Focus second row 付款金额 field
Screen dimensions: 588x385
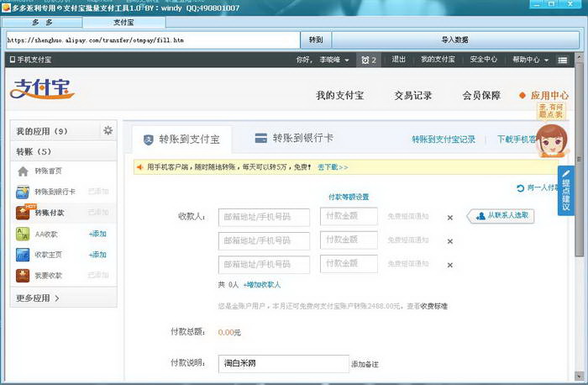pos(349,240)
